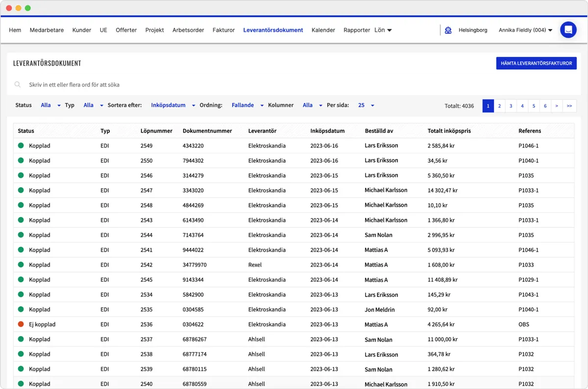Change sort field from Inköpsdatum
Viewport: 588px width, 389px height.
(x=172, y=105)
